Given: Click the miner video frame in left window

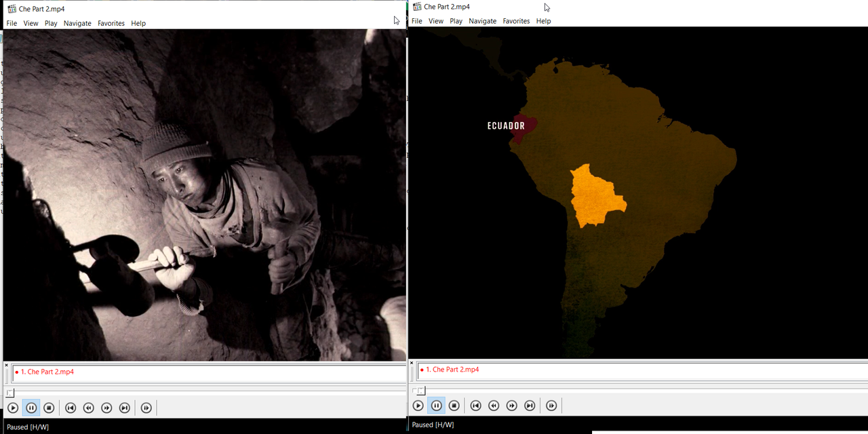Looking at the screenshot, I should tap(204, 195).
